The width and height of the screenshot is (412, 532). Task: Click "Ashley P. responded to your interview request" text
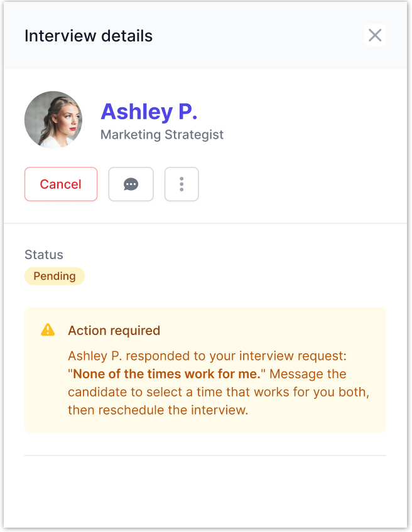[x=207, y=356]
